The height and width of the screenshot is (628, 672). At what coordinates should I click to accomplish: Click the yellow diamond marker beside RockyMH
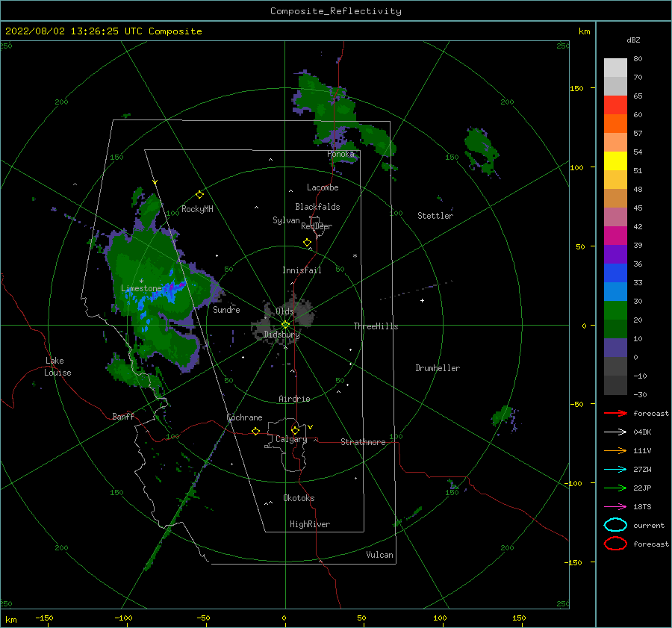(x=199, y=195)
